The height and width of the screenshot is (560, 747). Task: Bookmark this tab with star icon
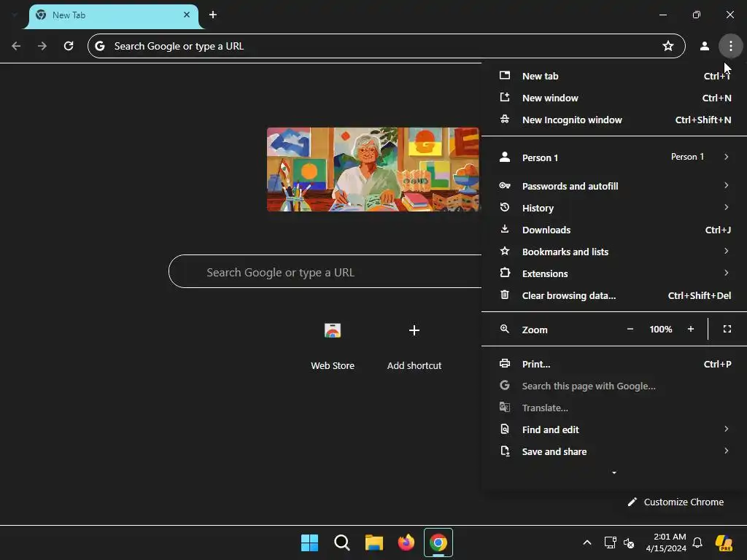click(668, 46)
